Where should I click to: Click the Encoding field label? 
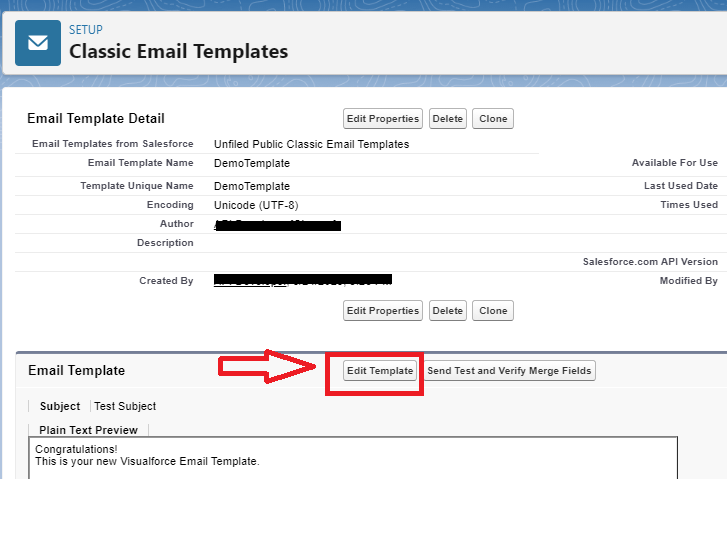[170, 205]
